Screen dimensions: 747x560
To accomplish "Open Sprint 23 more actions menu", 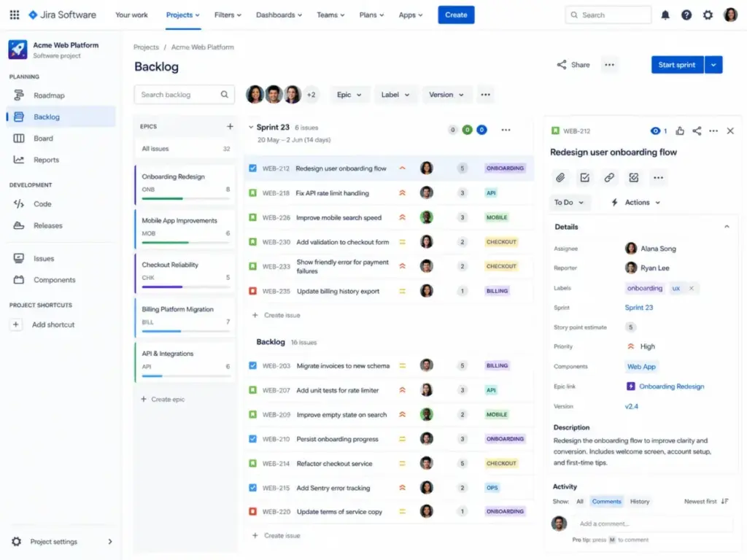I will (x=506, y=130).
